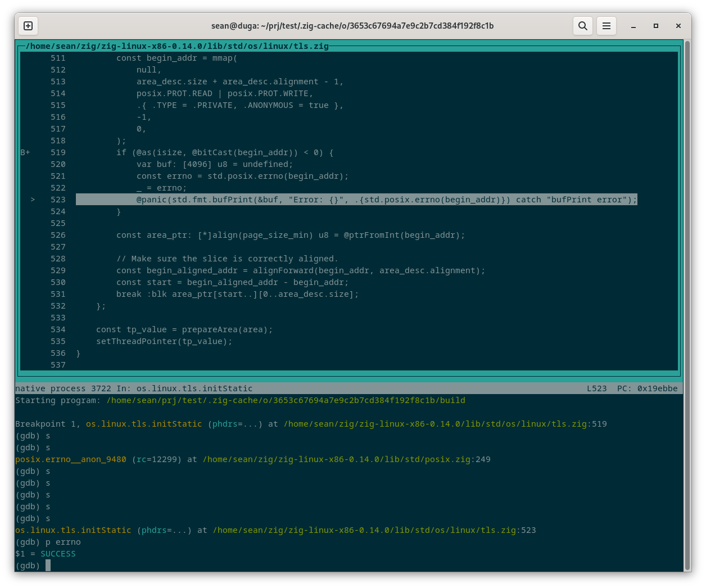Viewport: 706px width, 588px height.
Task: Click the B+ breakpoint marker at line 519
Action: [x=25, y=152]
